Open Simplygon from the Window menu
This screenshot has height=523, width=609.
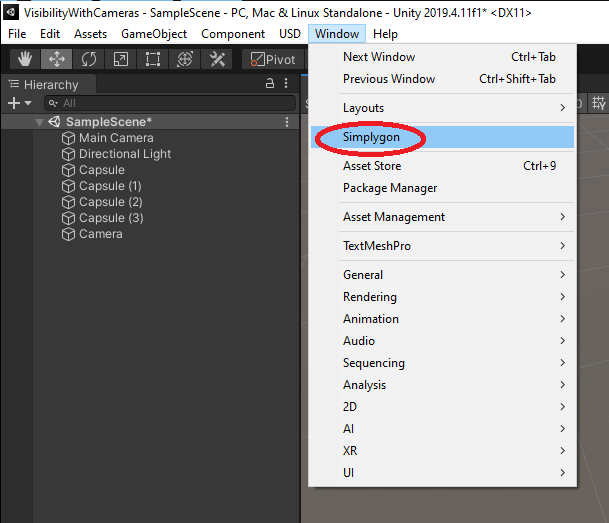pyautogui.click(x=371, y=137)
